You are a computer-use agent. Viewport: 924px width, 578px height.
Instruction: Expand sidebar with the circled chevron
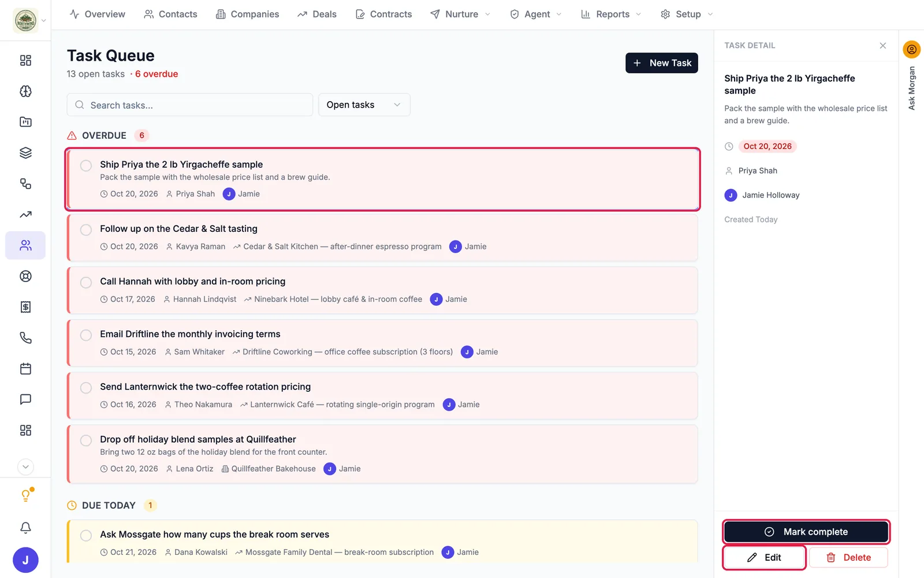(x=25, y=467)
